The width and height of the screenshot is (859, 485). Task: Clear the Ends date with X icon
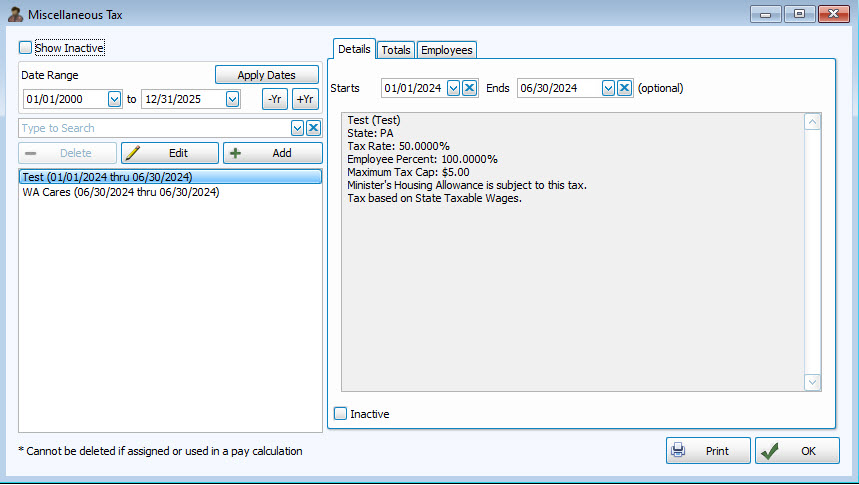coord(625,88)
